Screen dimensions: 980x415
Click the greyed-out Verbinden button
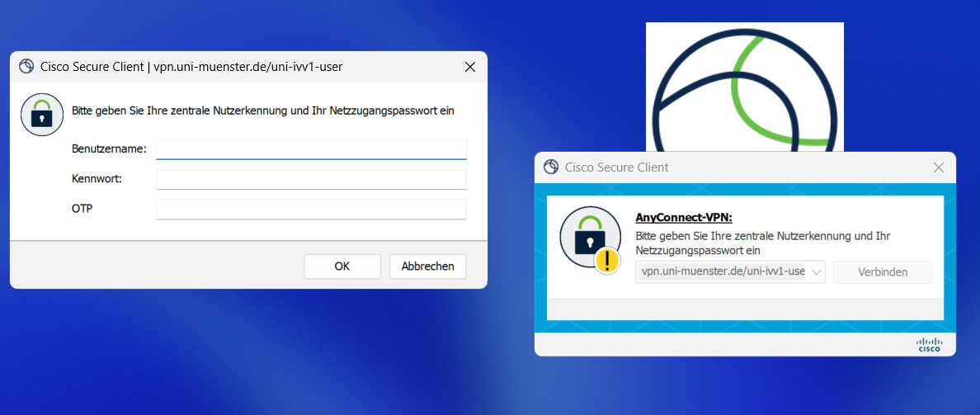(883, 272)
